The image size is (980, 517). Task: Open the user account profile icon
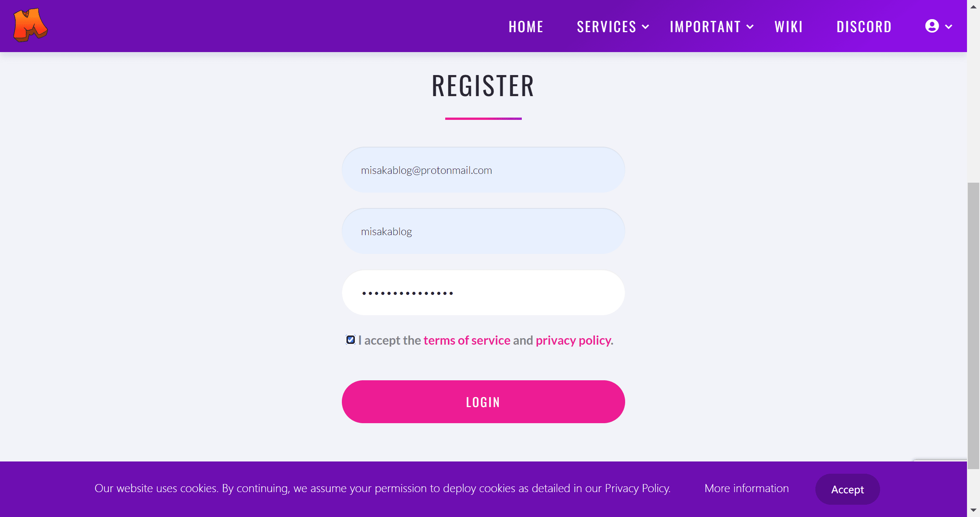tap(932, 26)
